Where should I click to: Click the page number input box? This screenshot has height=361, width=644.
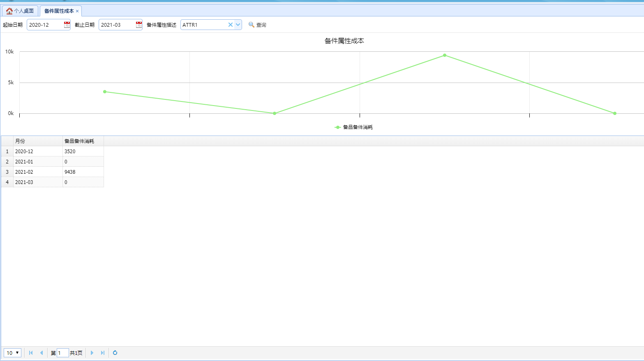pos(62,353)
